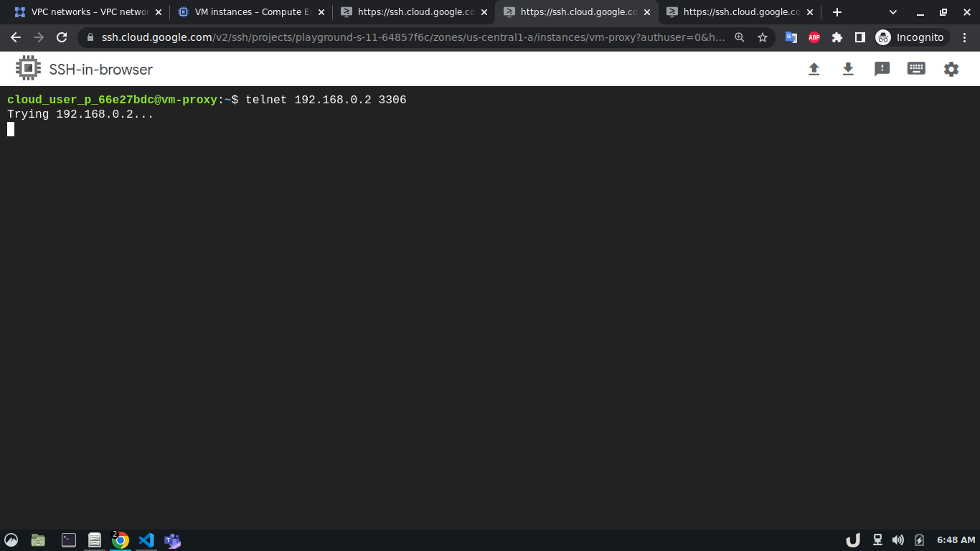980x551 pixels.
Task: Click the address bar URL field
Action: (x=413, y=37)
